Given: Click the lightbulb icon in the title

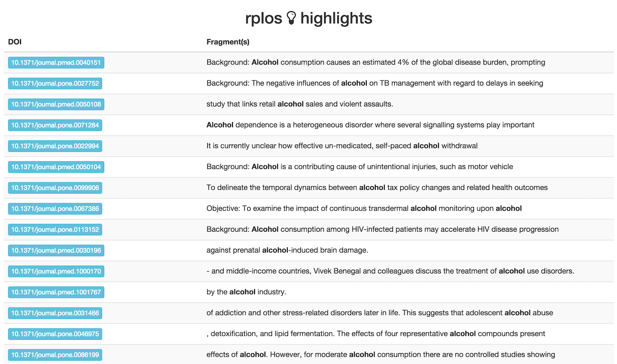Looking at the screenshot, I should (x=291, y=18).
